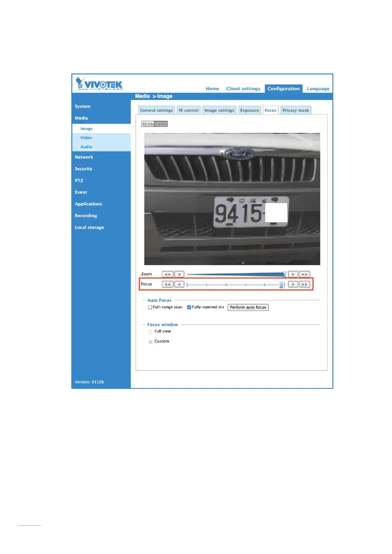
Task: Switch to Privacy mask tab
Action: [x=296, y=110]
